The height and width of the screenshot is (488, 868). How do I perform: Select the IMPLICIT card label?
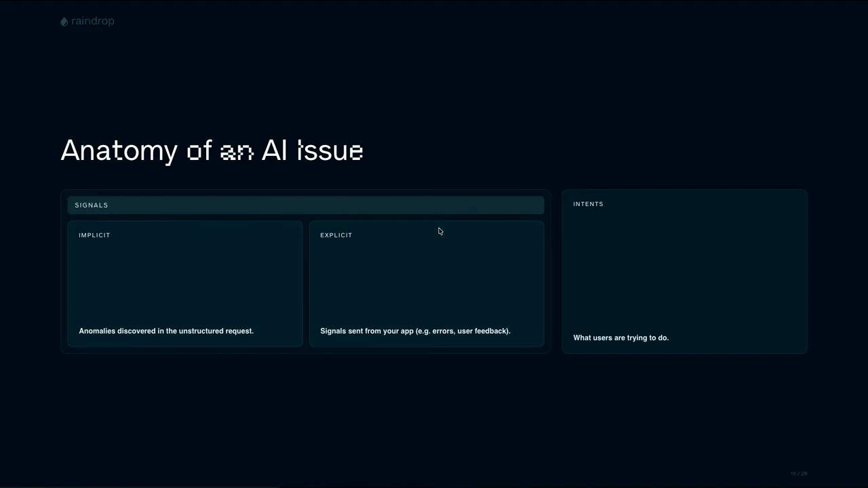pos(94,235)
